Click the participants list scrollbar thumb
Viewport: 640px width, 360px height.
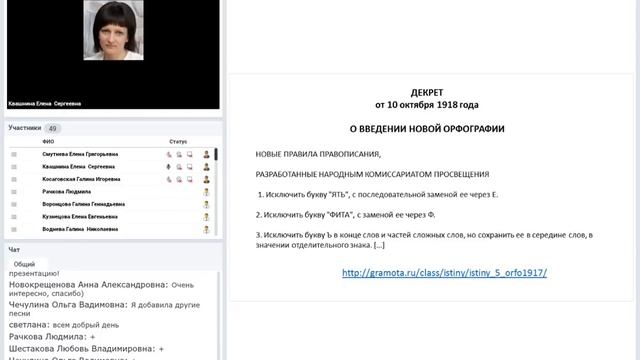coord(216,154)
